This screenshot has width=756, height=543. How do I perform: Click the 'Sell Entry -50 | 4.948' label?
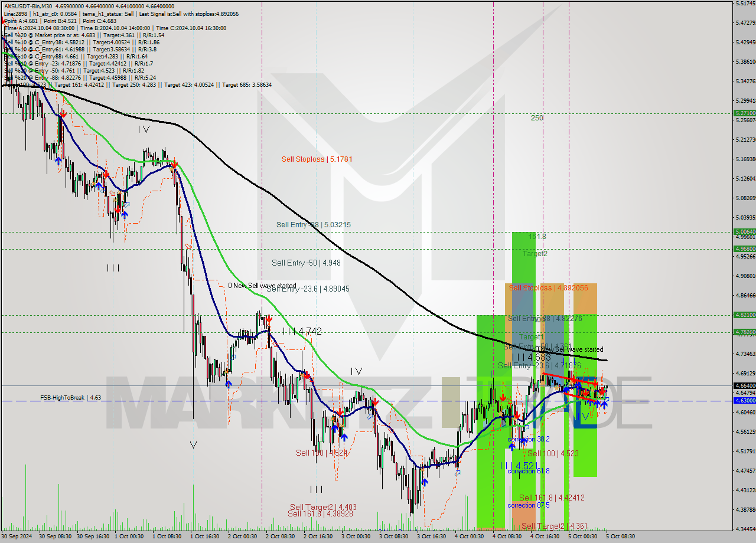coord(306,263)
